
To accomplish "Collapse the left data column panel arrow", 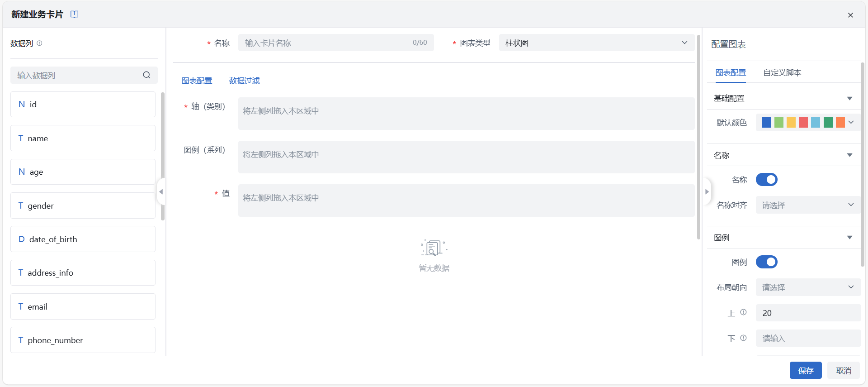I will coord(160,192).
